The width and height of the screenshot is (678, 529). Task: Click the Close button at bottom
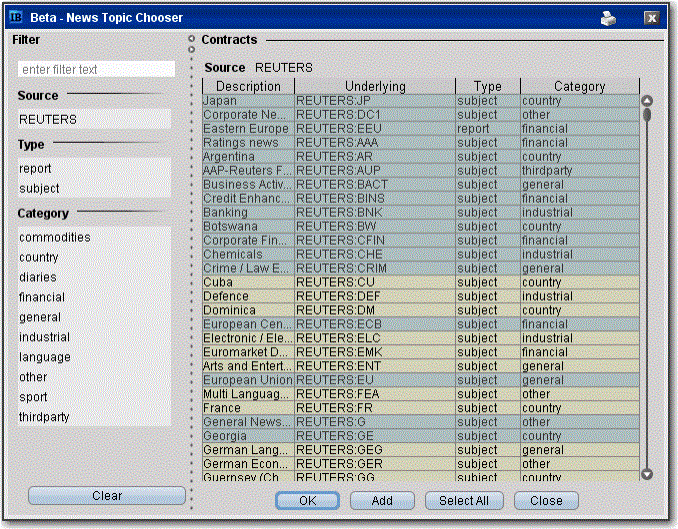pos(546,500)
